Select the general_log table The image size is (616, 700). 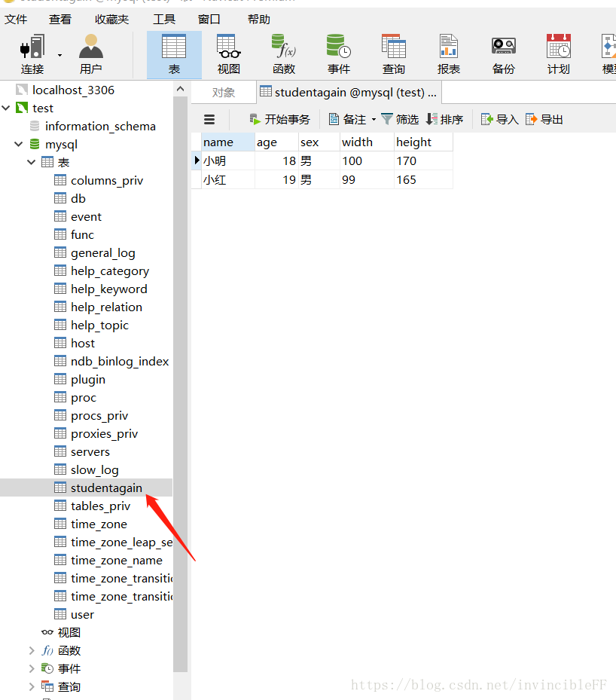coord(103,252)
